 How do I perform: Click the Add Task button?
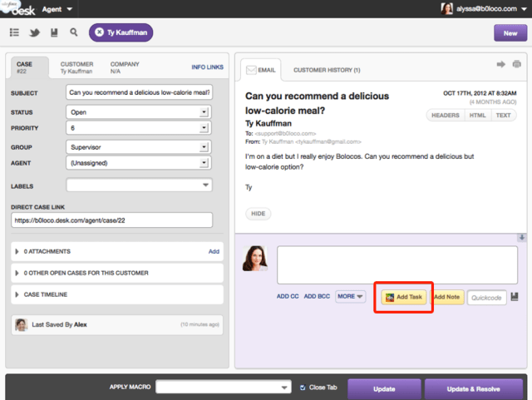pos(404,297)
